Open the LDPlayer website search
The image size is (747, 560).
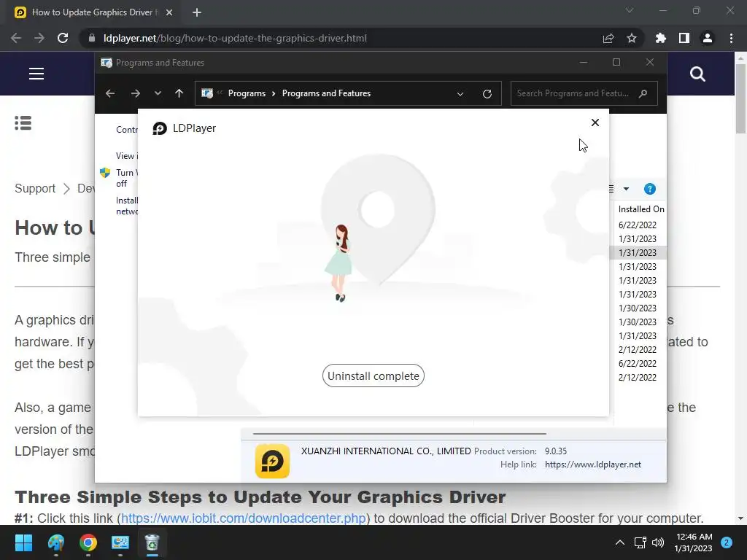coord(697,74)
